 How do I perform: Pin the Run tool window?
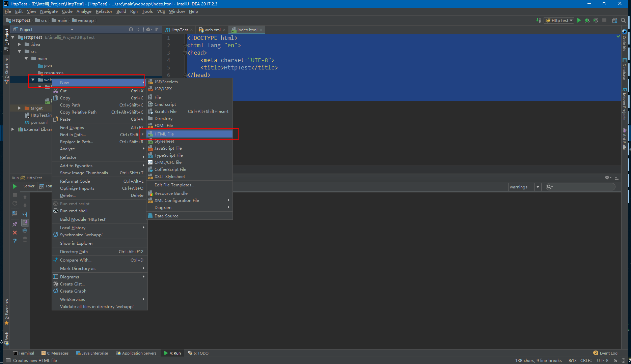click(15, 223)
